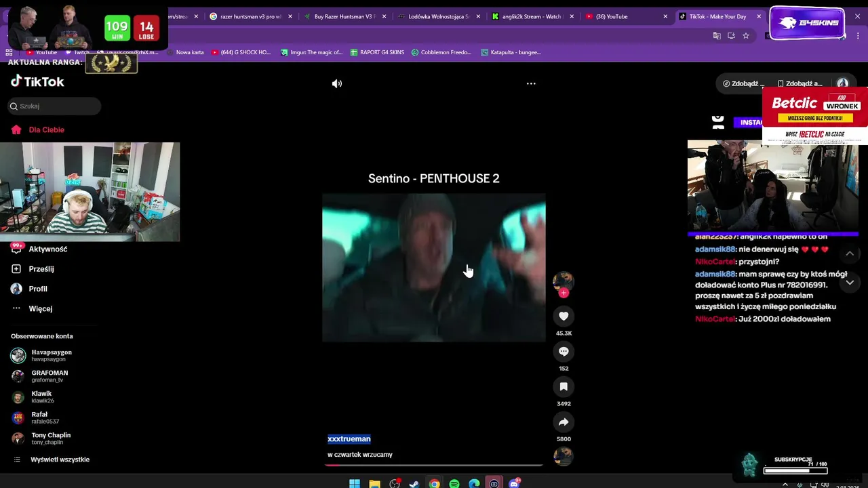Close the TikTok - Make Your Day tab
This screenshot has width=868, height=488.
coord(759,16)
